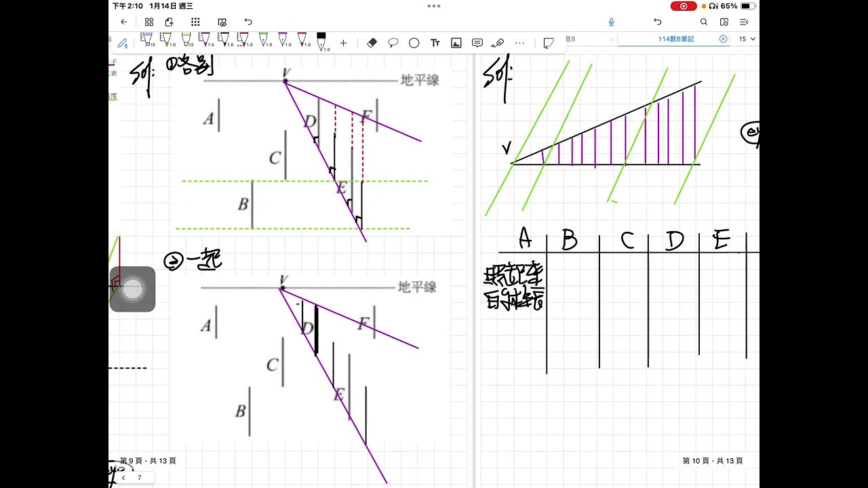Select the Shape circle tool
Viewport: 868px width, 488px height.
tap(414, 43)
